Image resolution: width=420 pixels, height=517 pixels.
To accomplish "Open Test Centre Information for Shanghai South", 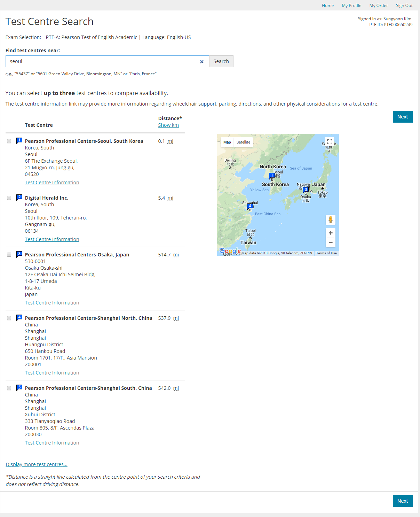I will click(x=52, y=443).
